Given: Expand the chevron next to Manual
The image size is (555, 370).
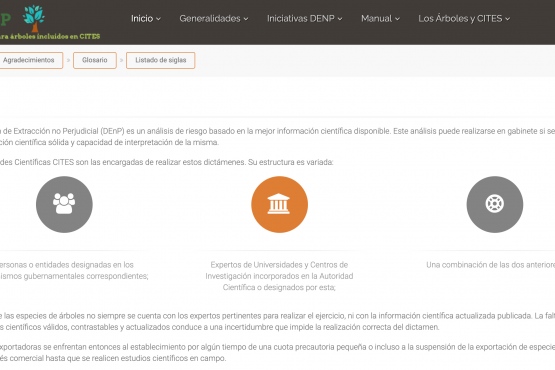Looking at the screenshot, I should point(397,19).
